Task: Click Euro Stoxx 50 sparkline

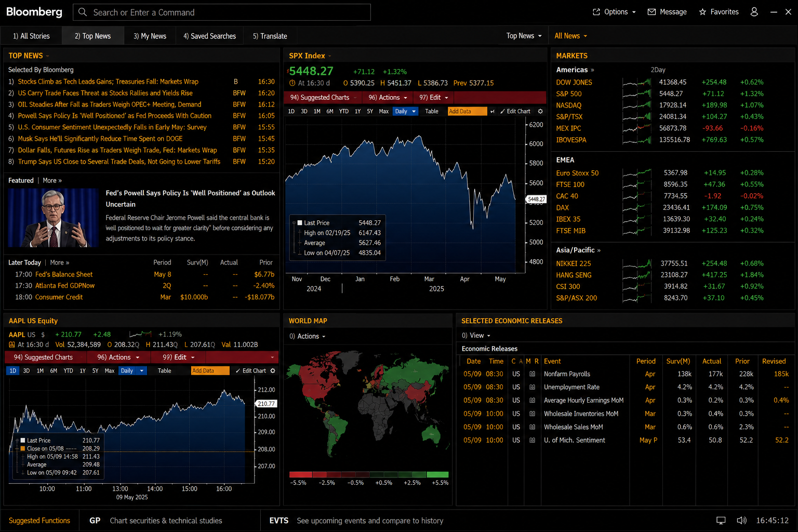Action: click(x=636, y=173)
